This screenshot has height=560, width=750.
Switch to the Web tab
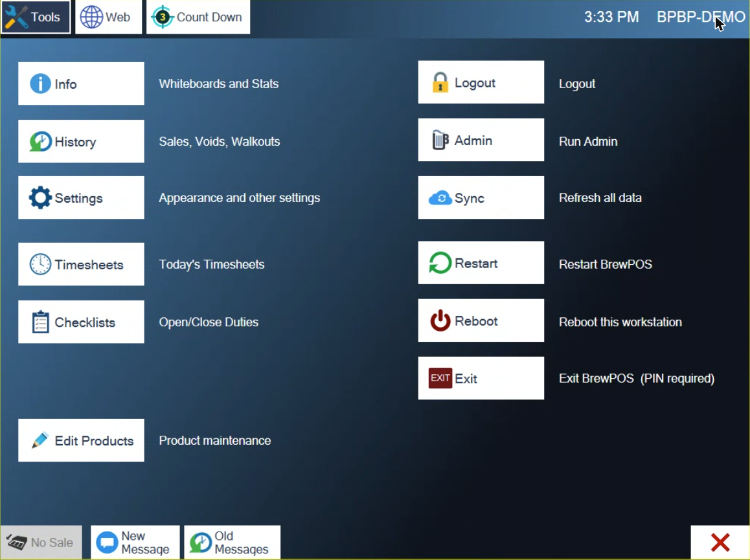click(x=108, y=17)
